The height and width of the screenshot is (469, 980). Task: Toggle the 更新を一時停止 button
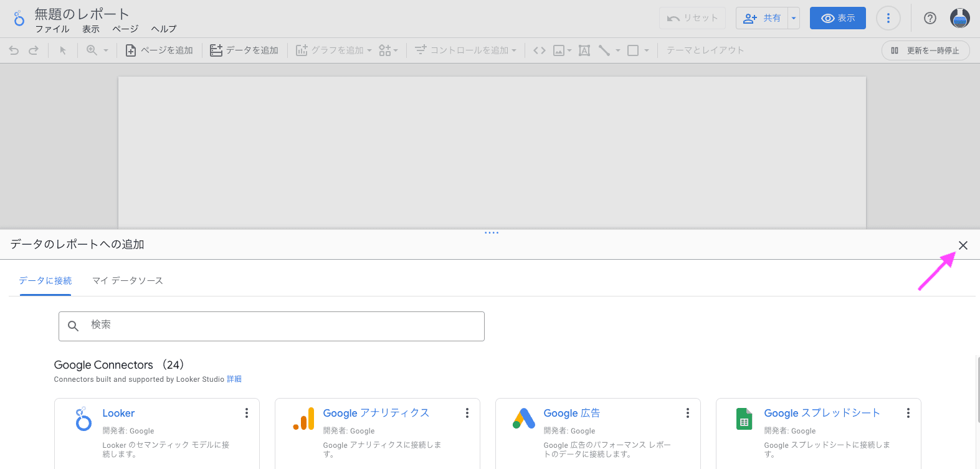tap(925, 50)
